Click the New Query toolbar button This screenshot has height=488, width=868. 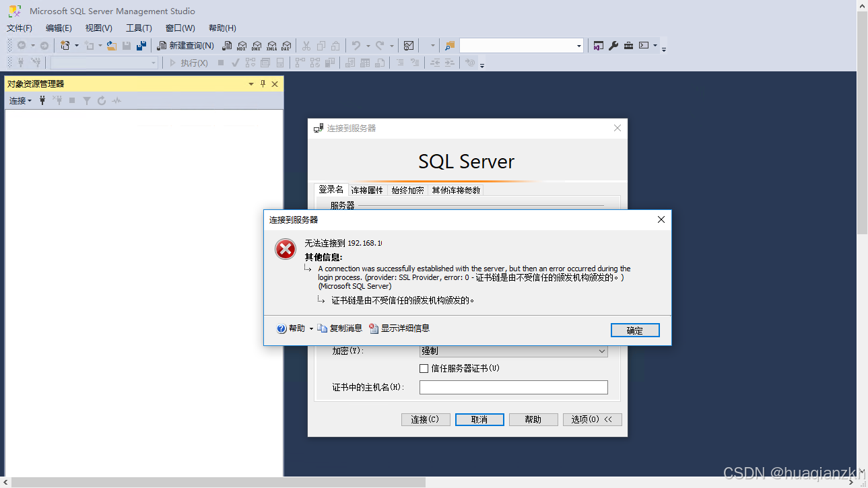[186, 46]
